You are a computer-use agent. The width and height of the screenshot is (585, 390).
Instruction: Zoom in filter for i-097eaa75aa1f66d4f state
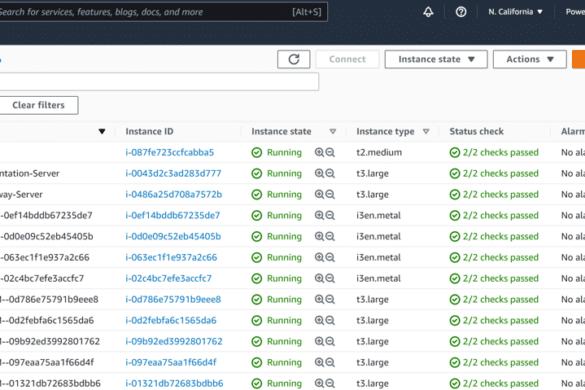pyautogui.click(x=319, y=362)
